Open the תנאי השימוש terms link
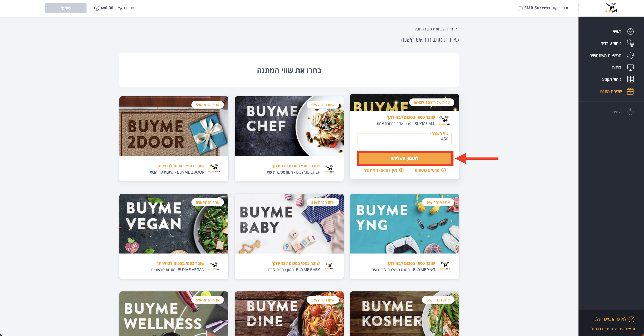 click(x=625, y=329)
